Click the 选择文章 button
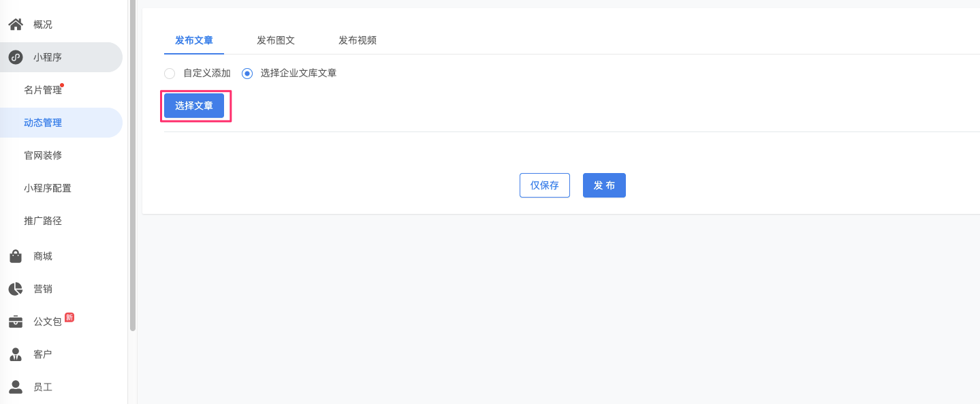Viewport: 980px width, 404px height. point(194,106)
